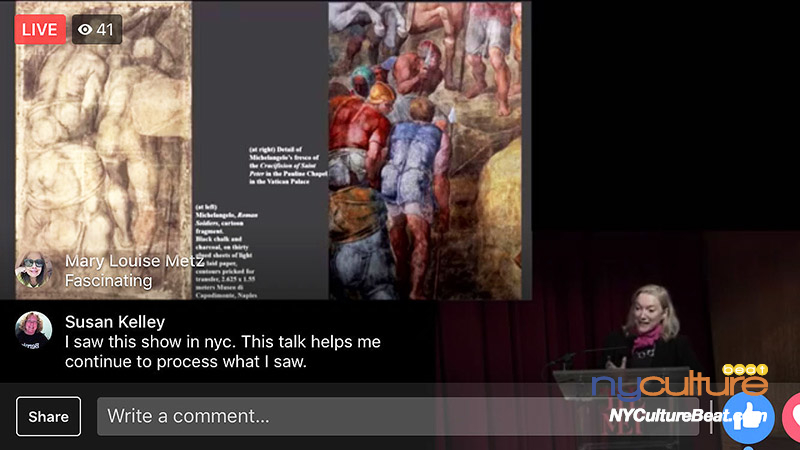Viewport: 800px width, 450px height.
Task: Select Susan Kelley's comment about the nyc show
Action: pyautogui.click(x=222, y=352)
